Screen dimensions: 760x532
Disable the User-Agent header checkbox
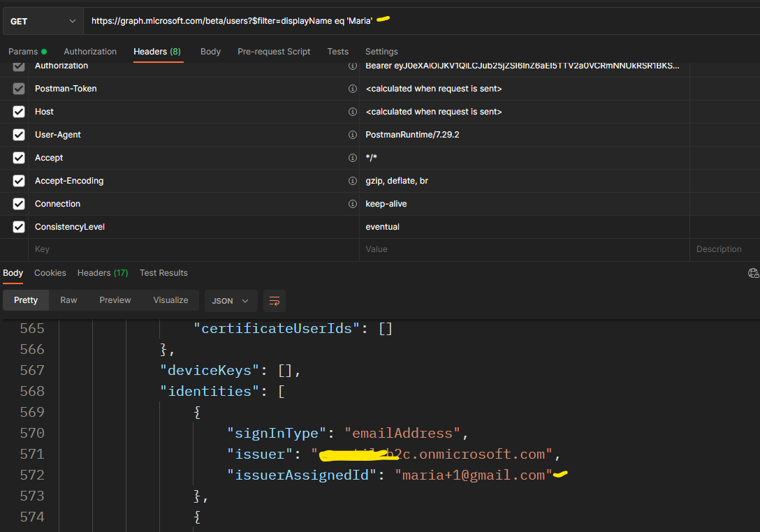pyautogui.click(x=18, y=134)
